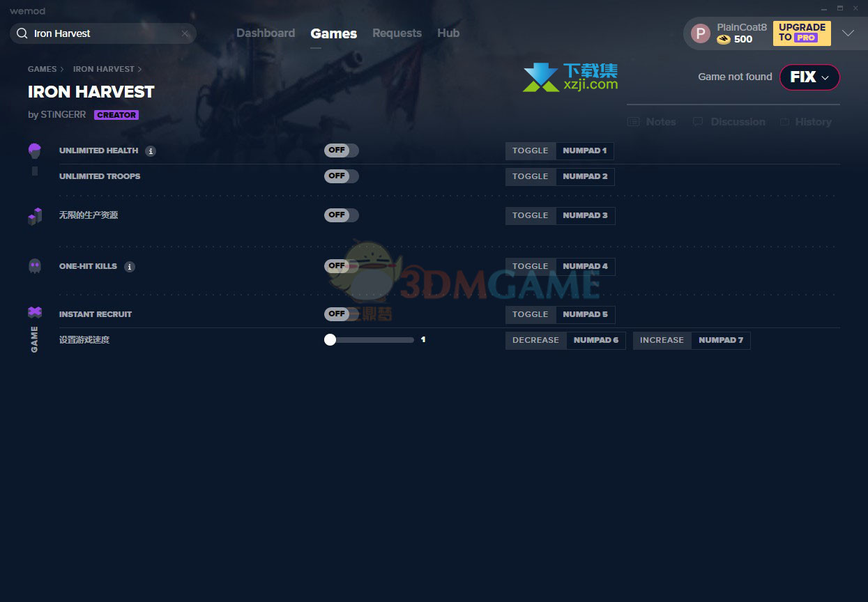Image resolution: width=868 pixels, height=602 pixels.
Task: Expand the account menu chevron
Action: (x=848, y=33)
